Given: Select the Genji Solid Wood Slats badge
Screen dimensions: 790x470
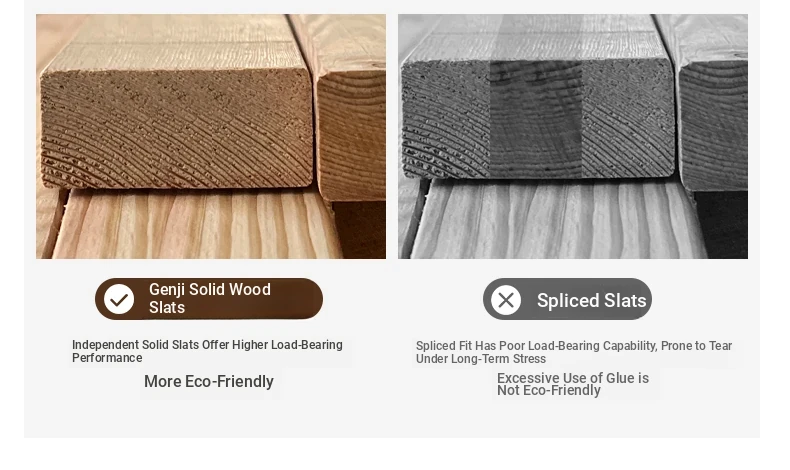Looking at the screenshot, I should tap(209, 299).
